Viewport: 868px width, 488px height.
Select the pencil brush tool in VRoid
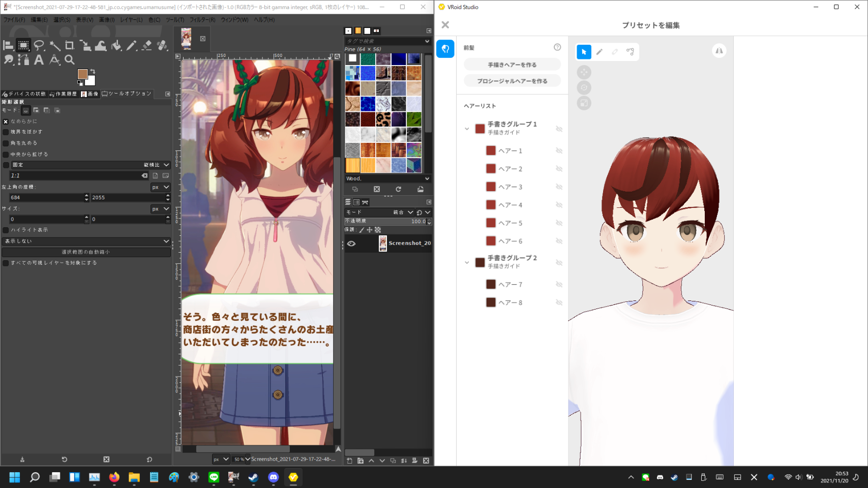tap(600, 52)
